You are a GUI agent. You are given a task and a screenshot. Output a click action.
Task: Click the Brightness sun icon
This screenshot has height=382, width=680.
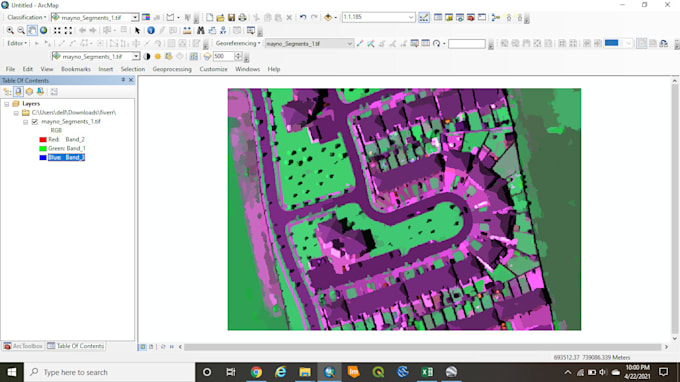(157, 56)
